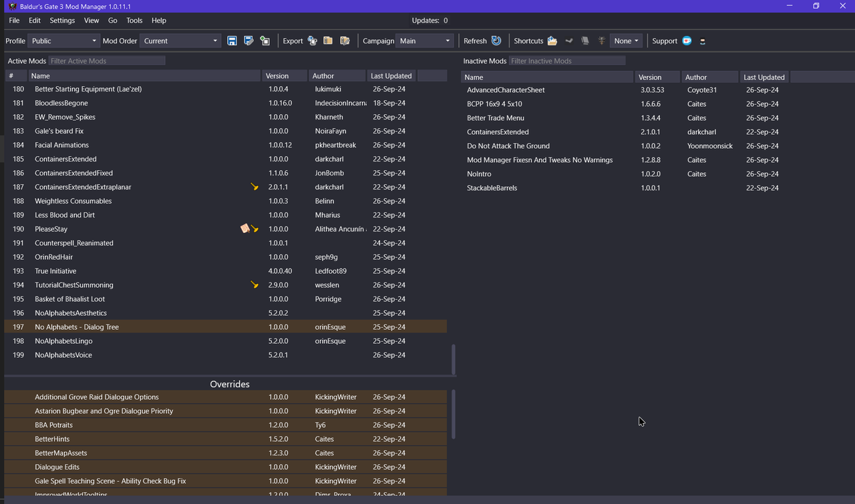Image resolution: width=855 pixels, height=504 pixels.
Task: Open the Mod Order dropdown showing Current
Action: (x=180, y=41)
